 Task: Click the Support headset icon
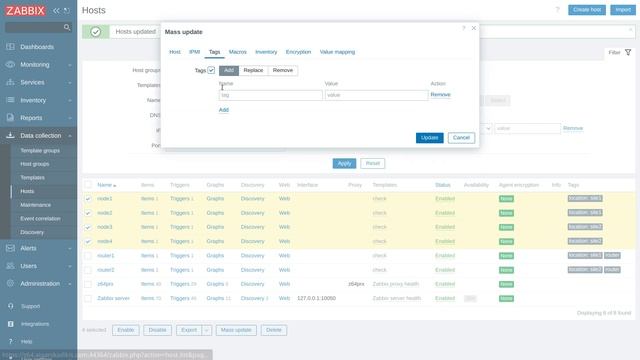click(x=11, y=306)
